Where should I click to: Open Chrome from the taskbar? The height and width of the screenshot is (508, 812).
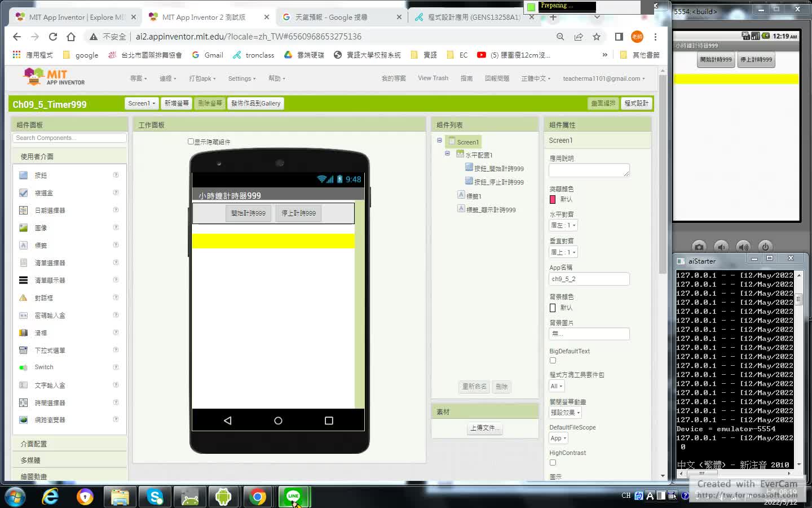[258, 497]
